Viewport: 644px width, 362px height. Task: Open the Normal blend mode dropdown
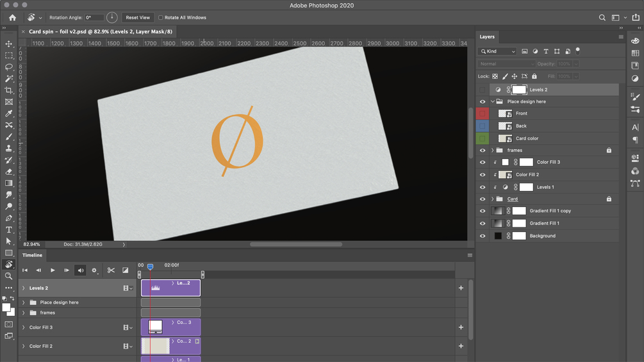pos(506,64)
